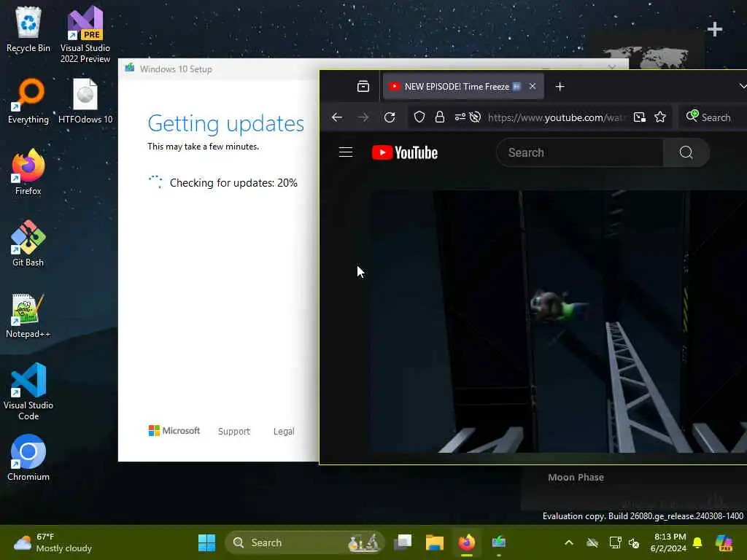The width and height of the screenshot is (747, 560).
Task: Open Task View on the taskbar
Action: (x=403, y=542)
